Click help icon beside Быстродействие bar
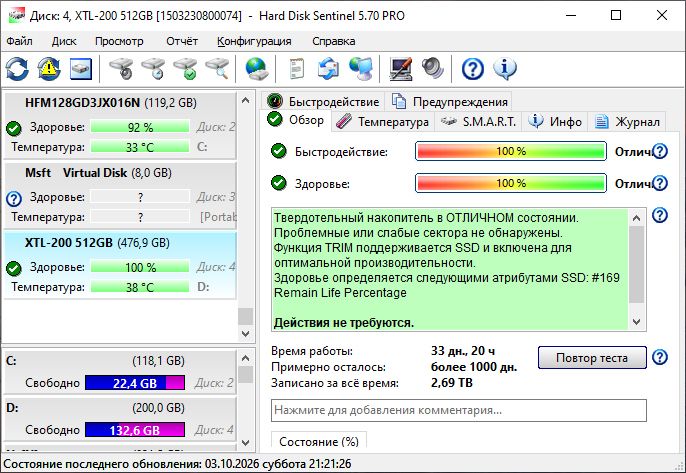This screenshot has width=686, height=473. (x=660, y=151)
